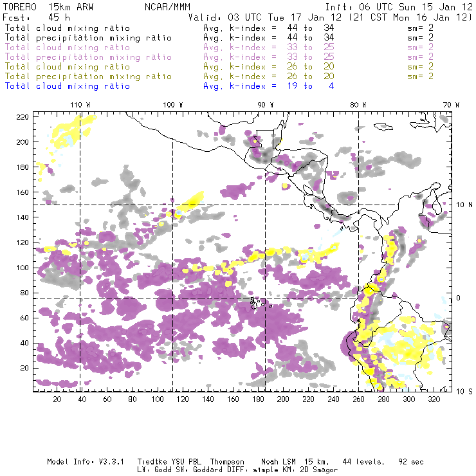
Task: Click "140" on the horizontal axis
Action: 208,399
